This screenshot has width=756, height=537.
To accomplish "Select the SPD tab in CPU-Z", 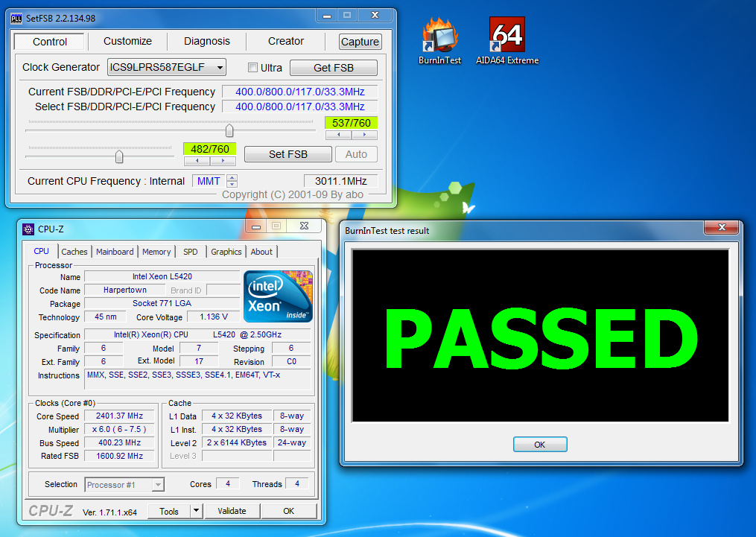I will pyautogui.click(x=191, y=252).
